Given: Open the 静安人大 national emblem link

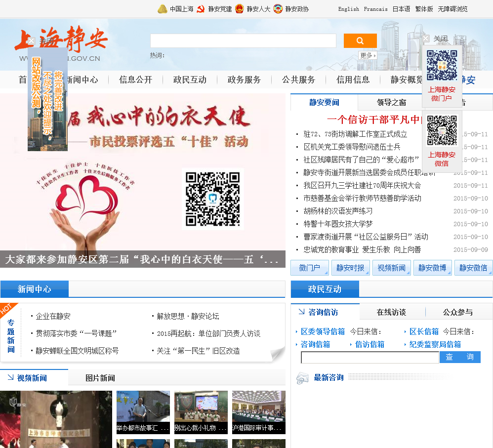Looking at the screenshot, I should (253, 9).
